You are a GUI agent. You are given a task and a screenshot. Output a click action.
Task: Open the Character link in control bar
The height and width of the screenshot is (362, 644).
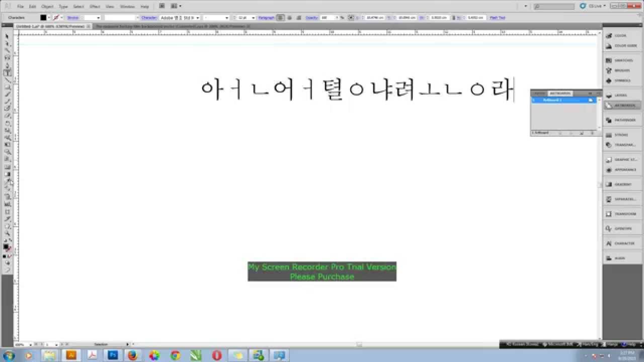click(149, 18)
